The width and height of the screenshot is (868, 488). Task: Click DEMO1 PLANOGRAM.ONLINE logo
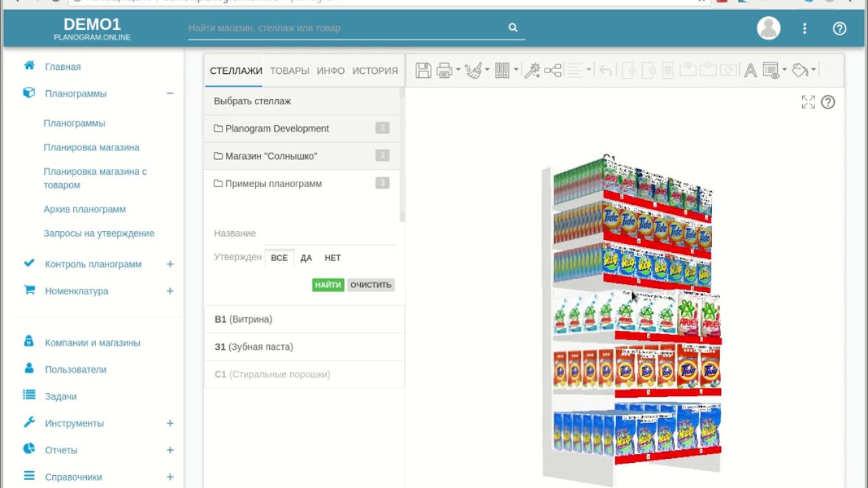[x=92, y=29]
